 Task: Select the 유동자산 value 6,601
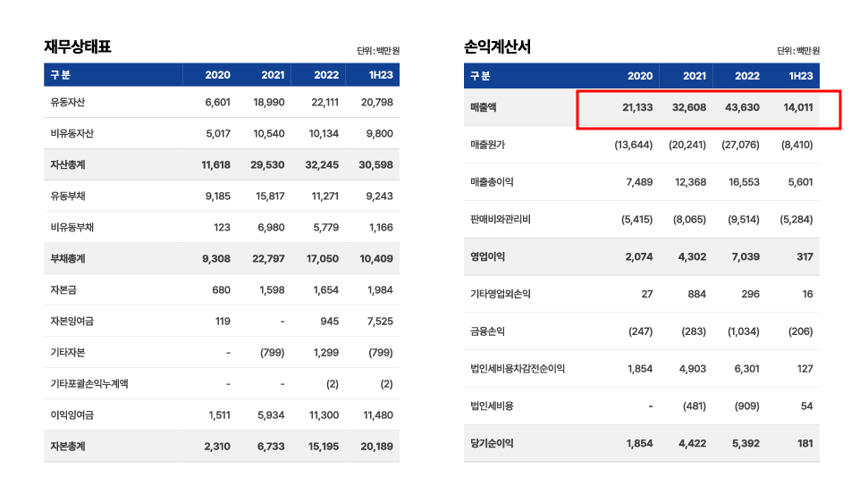click(x=217, y=103)
